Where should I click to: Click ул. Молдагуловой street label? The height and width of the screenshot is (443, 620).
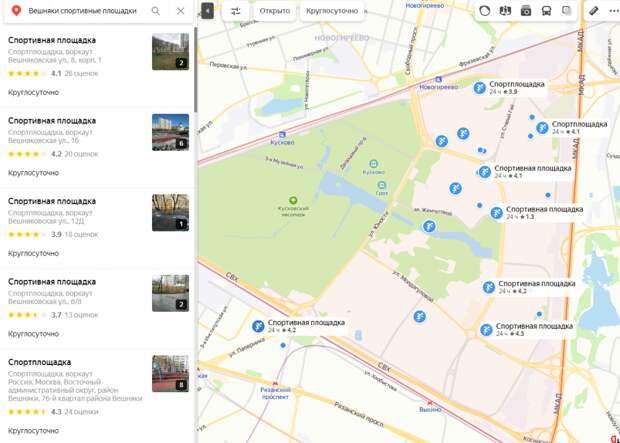pyautogui.click(x=414, y=287)
